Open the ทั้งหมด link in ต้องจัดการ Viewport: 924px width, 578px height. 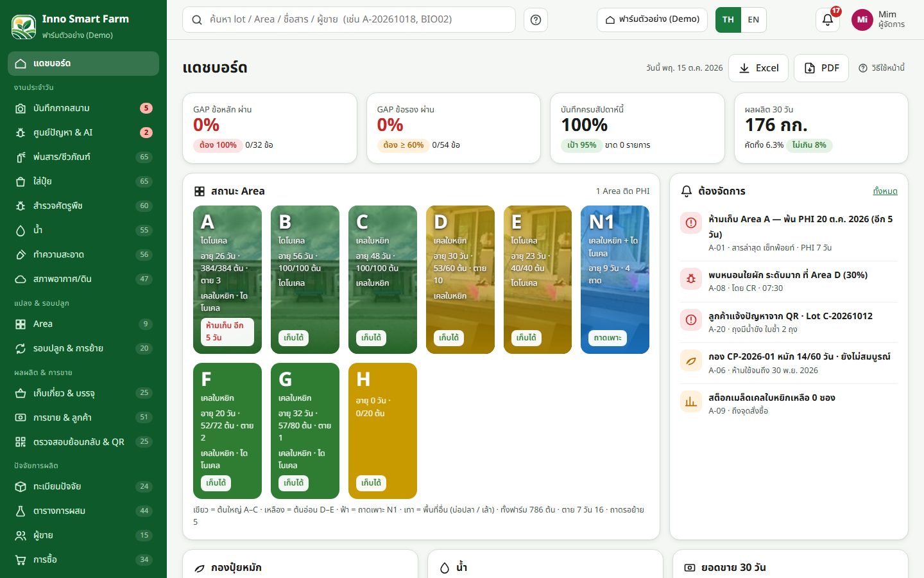[x=886, y=191]
